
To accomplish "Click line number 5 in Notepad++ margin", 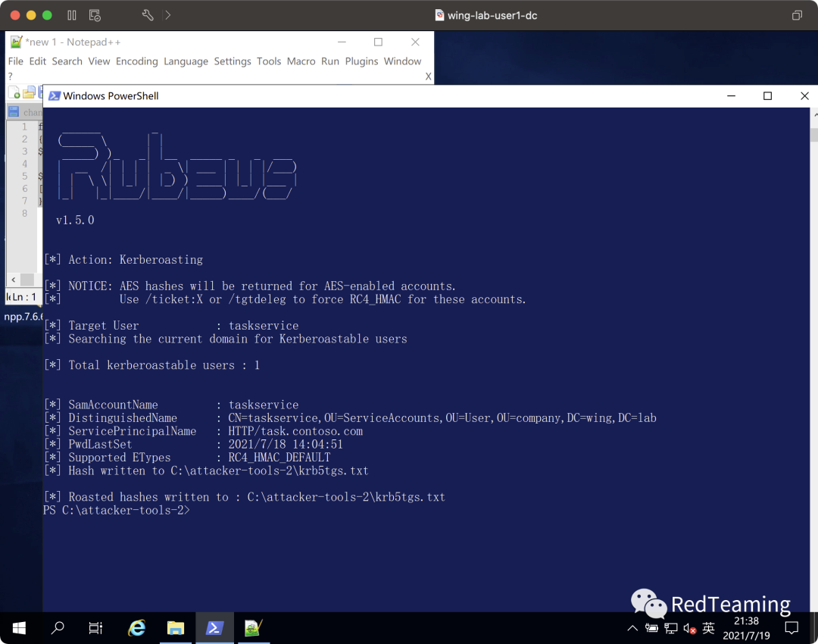I will (24, 177).
